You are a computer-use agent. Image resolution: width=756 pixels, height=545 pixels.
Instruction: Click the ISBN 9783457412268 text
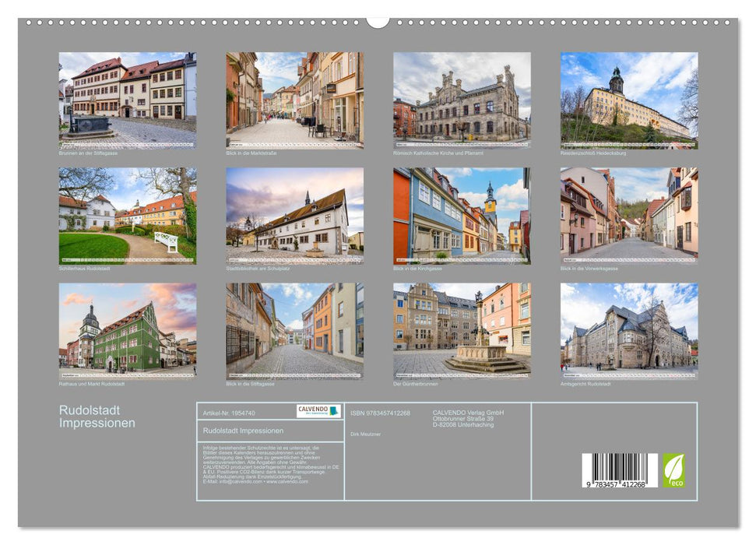[x=382, y=414]
